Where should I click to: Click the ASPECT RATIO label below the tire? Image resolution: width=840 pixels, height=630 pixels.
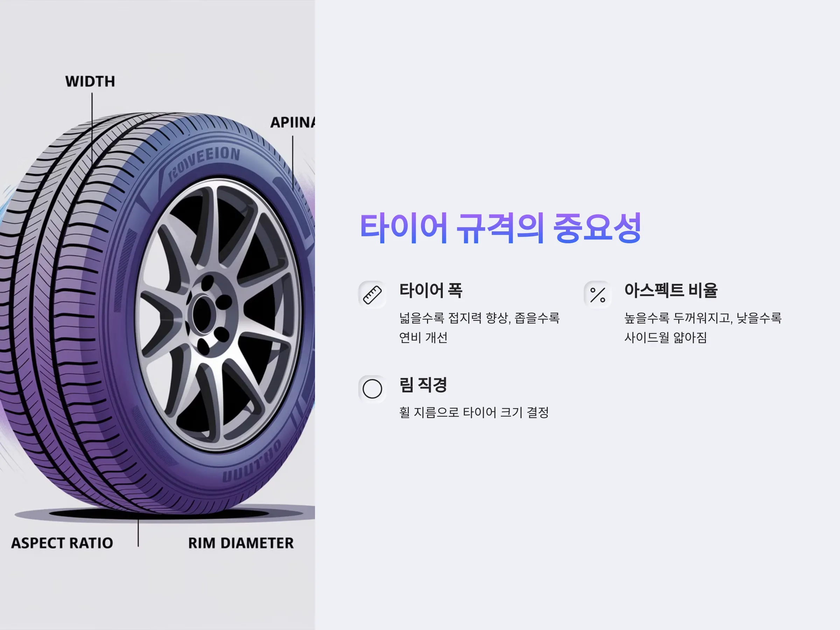pos(62,543)
